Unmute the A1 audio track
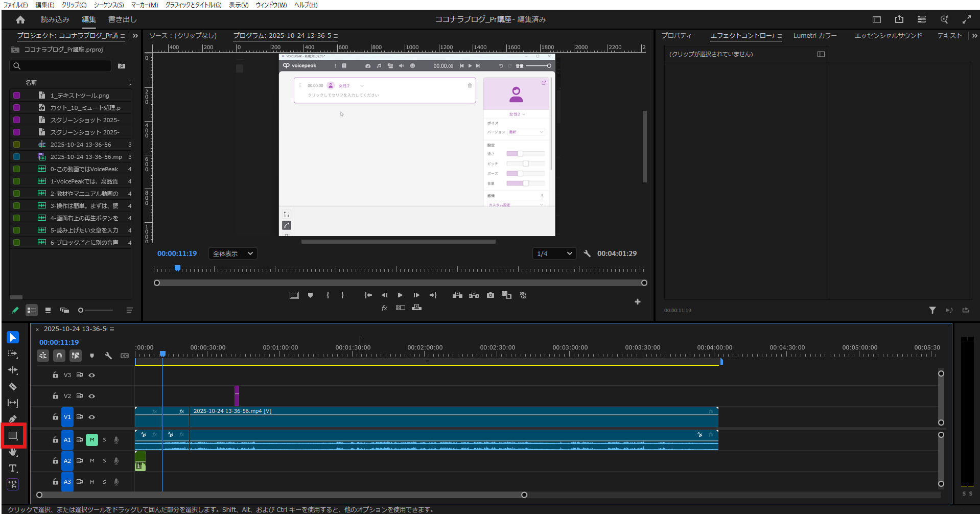Screen dimensions: 980x514 (x=92, y=440)
